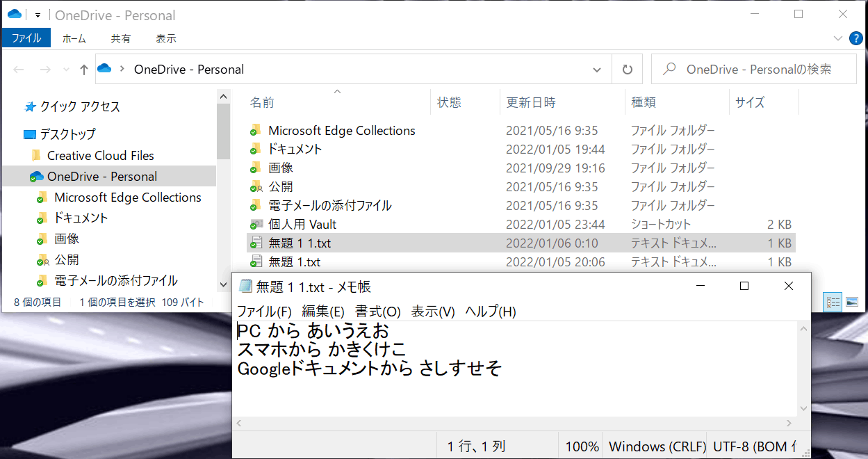Click shared folder icon of 公開 row
The height and width of the screenshot is (459, 868).
256,186
